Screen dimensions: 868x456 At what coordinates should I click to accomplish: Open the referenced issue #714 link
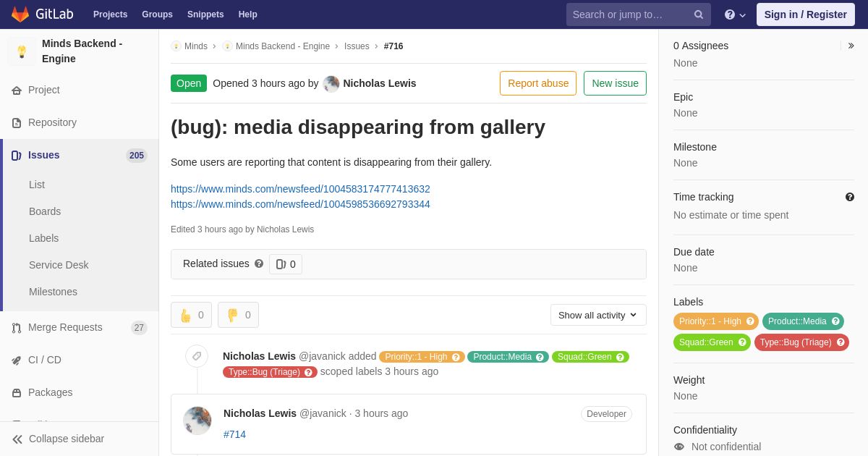[234, 434]
